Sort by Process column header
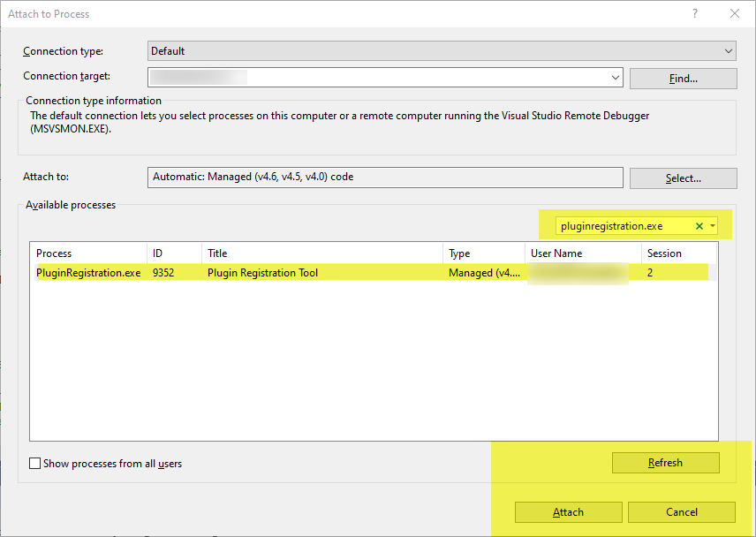Viewport: 756px width, 537px height. pos(88,253)
